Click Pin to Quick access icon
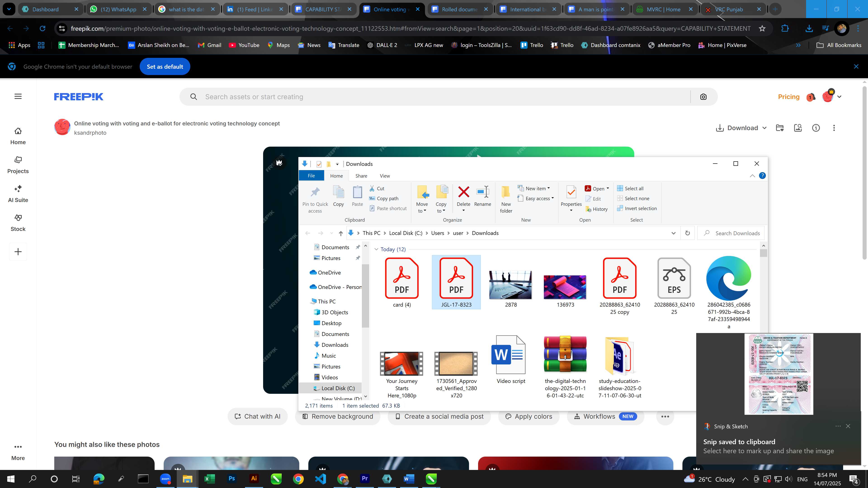 pyautogui.click(x=315, y=192)
